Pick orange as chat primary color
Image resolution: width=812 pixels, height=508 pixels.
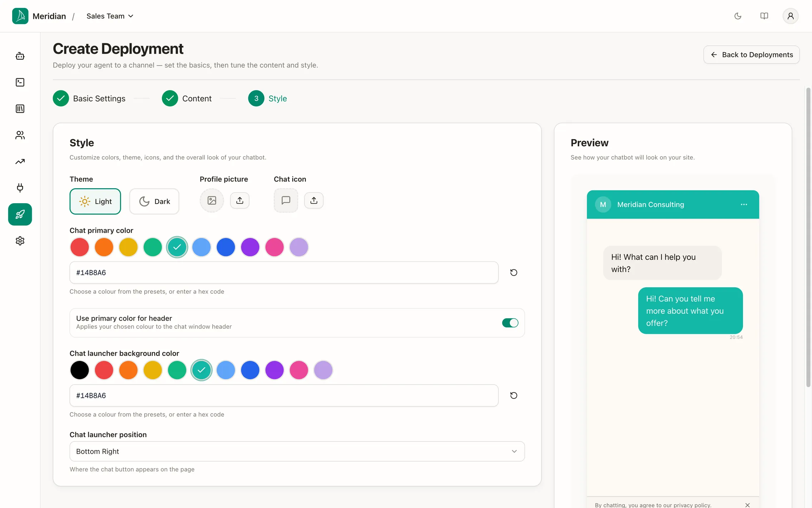point(104,247)
